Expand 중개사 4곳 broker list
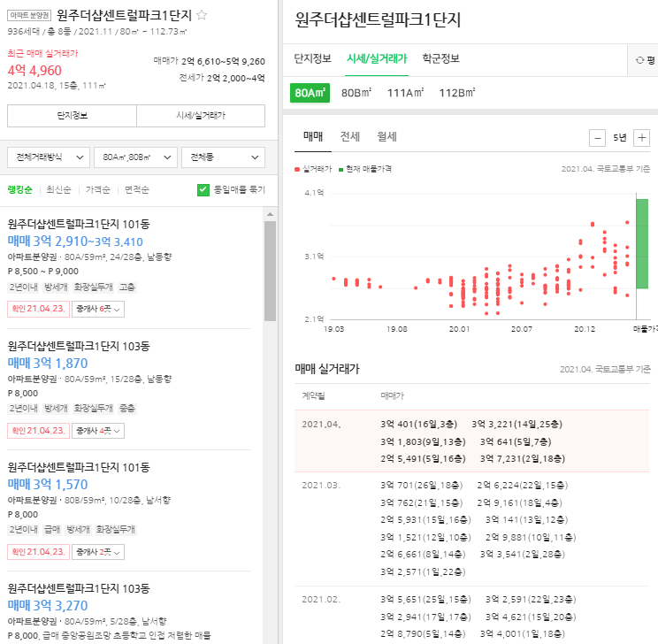 [x=98, y=431]
